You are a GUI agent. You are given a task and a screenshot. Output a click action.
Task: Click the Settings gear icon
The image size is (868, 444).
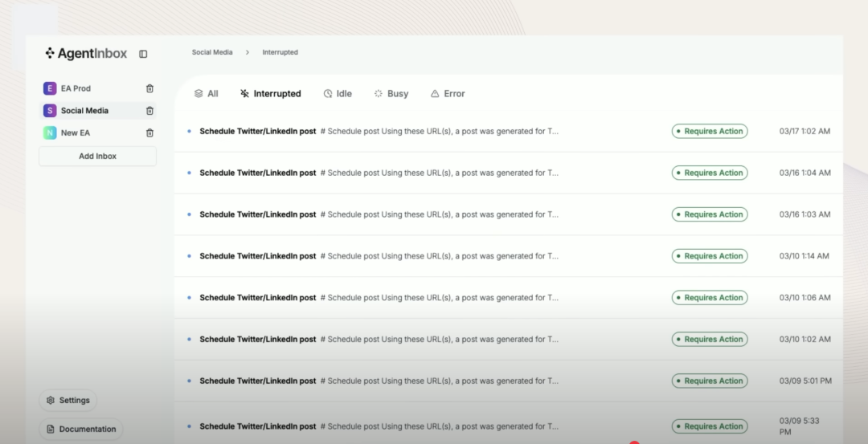pyautogui.click(x=51, y=401)
